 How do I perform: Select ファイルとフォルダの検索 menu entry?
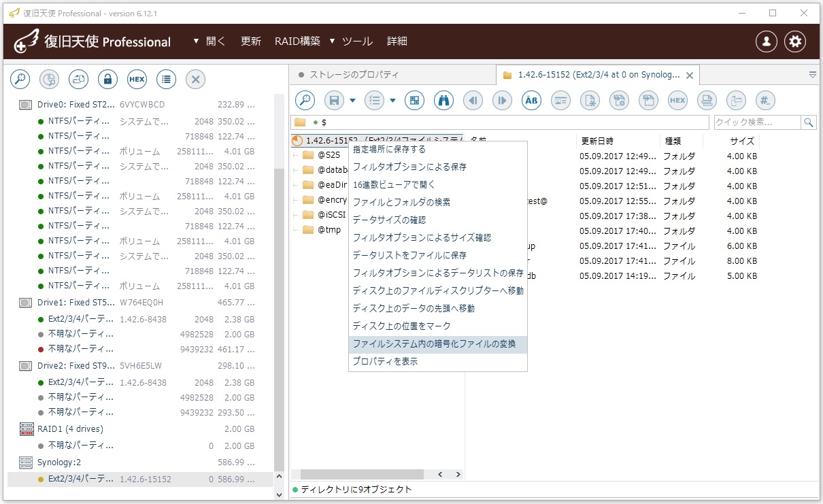pos(438,202)
